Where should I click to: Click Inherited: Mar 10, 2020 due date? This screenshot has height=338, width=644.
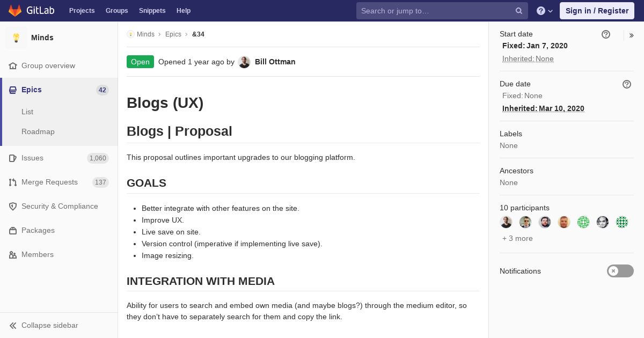tap(543, 108)
